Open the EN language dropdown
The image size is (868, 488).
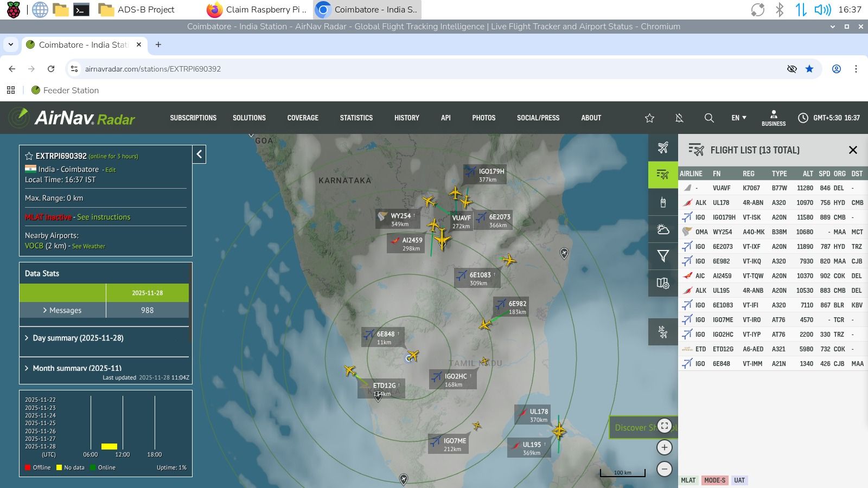(738, 118)
